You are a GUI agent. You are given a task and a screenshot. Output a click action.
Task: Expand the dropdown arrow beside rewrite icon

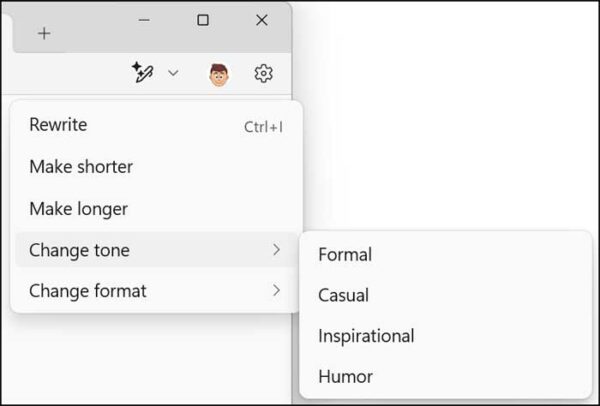(173, 73)
